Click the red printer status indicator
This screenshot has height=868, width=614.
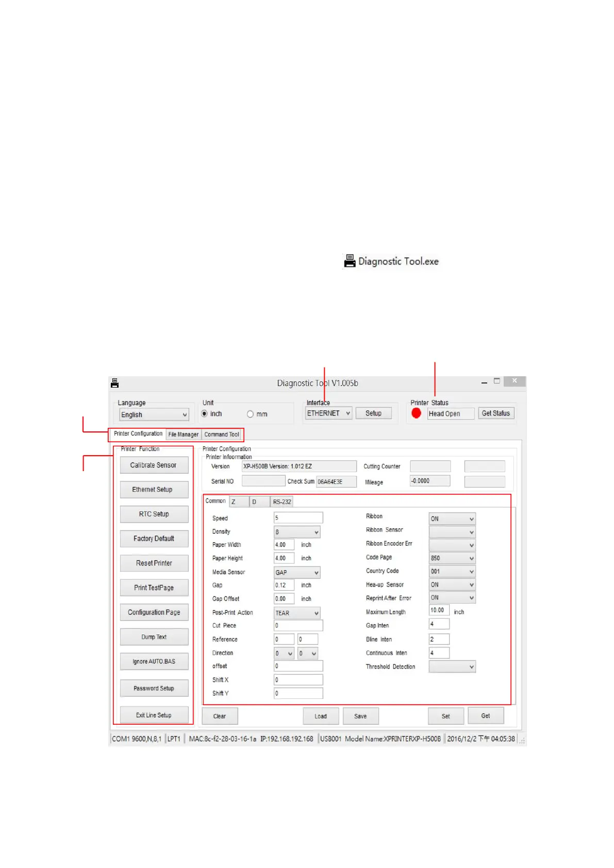(417, 413)
